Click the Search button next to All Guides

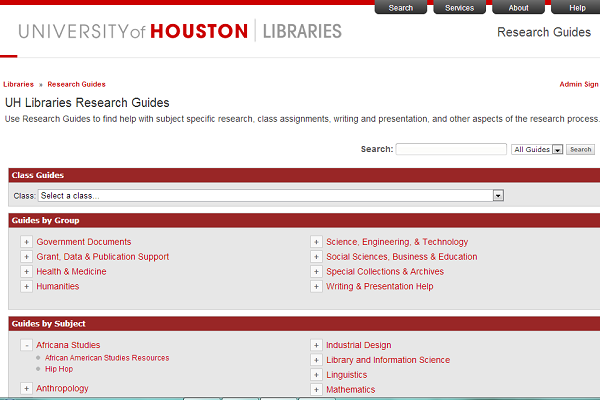[x=580, y=149]
